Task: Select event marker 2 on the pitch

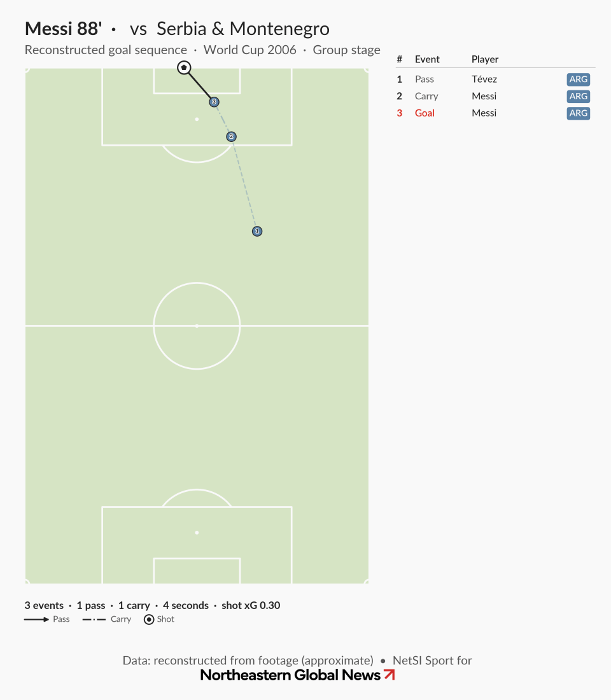Action: coord(231,136)
